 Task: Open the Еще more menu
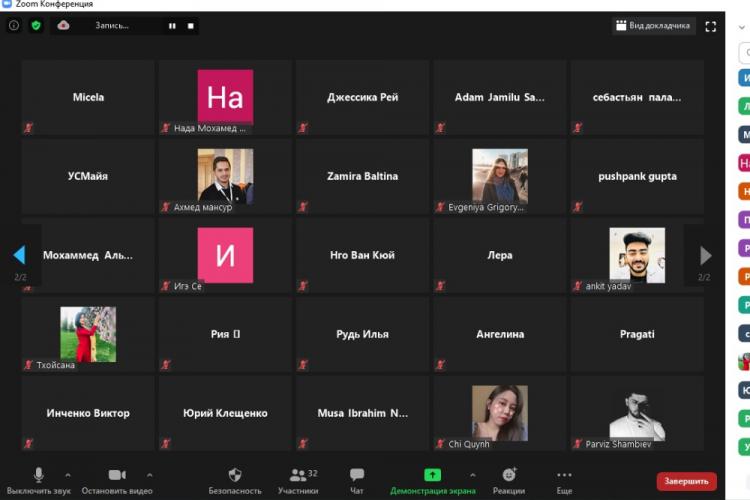564,480
